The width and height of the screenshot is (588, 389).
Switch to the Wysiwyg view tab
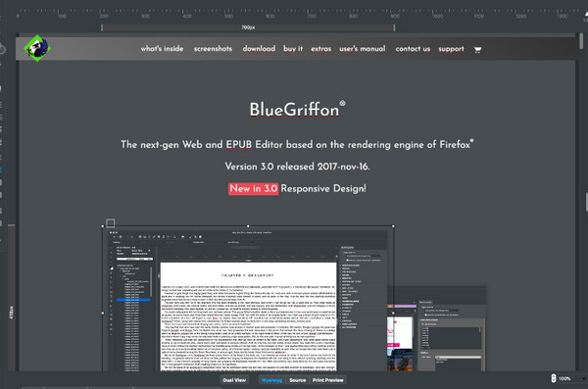271,380
